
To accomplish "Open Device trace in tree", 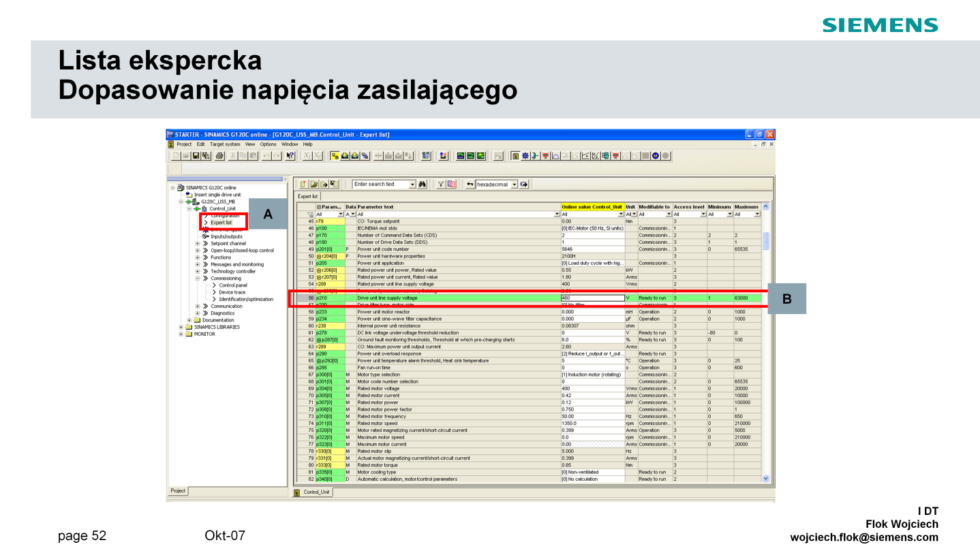I will click(232, 292).
